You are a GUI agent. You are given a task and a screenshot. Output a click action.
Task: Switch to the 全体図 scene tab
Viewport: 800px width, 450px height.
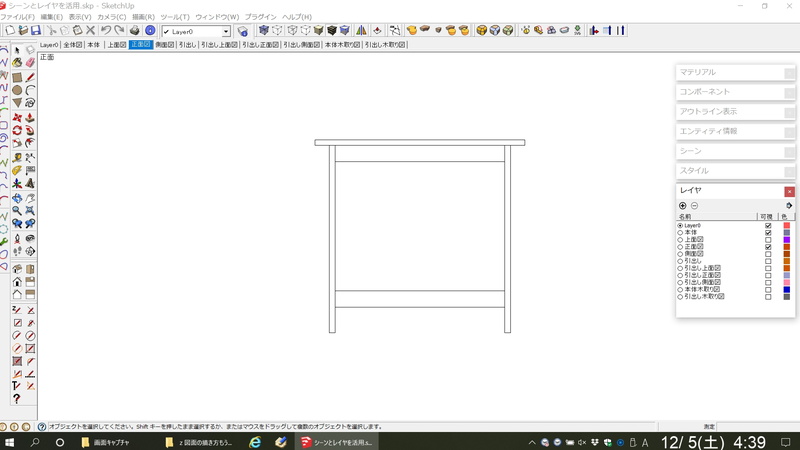click(x=73, y=45)
